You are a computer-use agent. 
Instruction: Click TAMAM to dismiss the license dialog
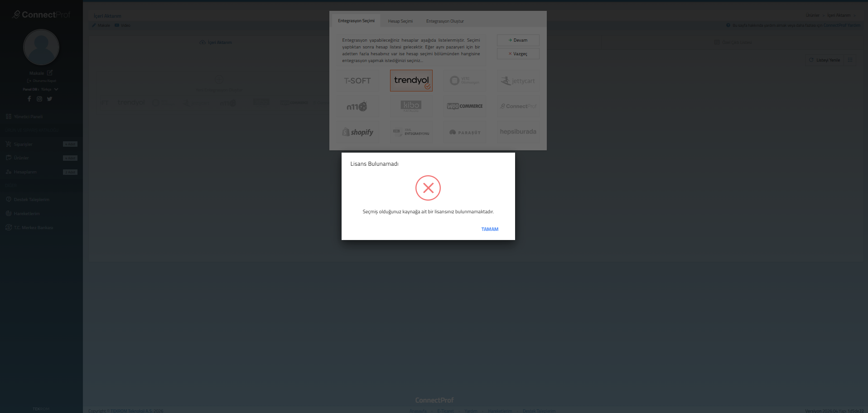click(x=490, y=230)
